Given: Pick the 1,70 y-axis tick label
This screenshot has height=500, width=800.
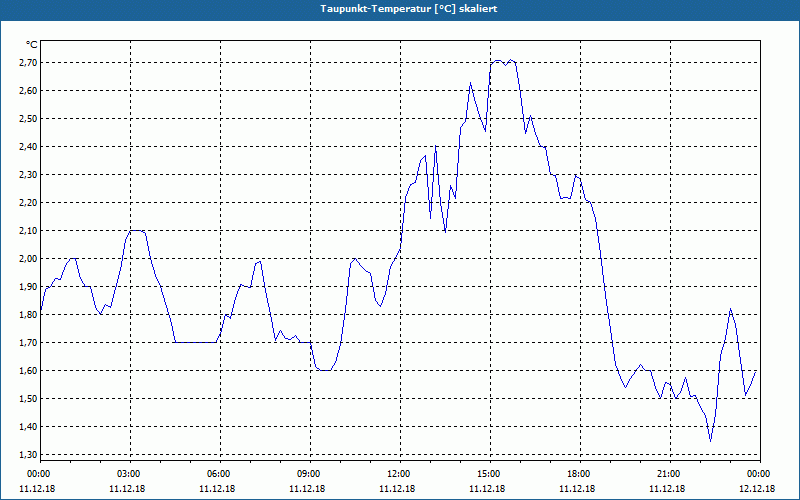Looking at the screenshot, I should point(28,343).
